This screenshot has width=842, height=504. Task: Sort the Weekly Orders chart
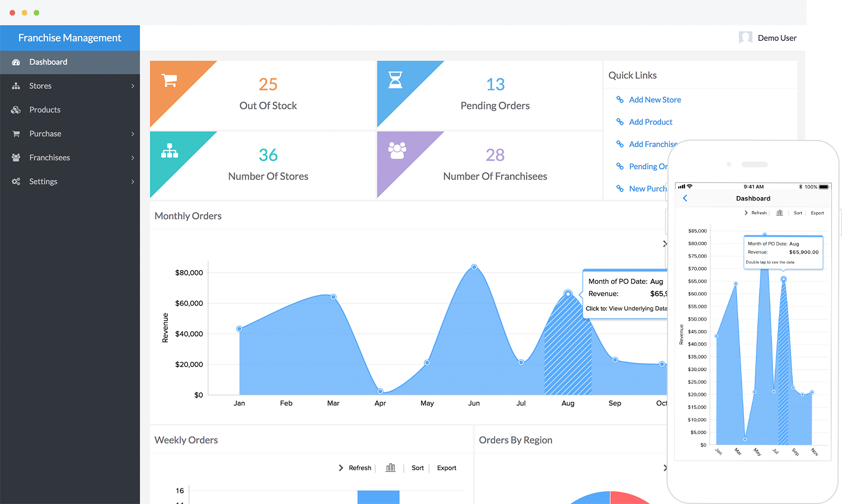[x=417, y=468]
